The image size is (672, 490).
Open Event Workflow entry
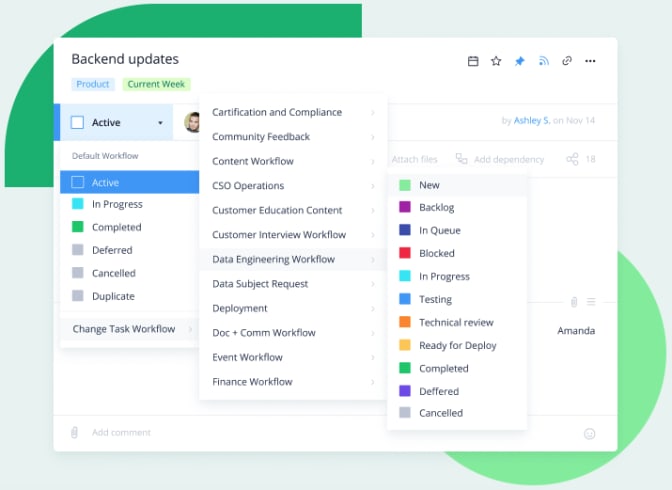pyautogui.click(x=293, y=357)
